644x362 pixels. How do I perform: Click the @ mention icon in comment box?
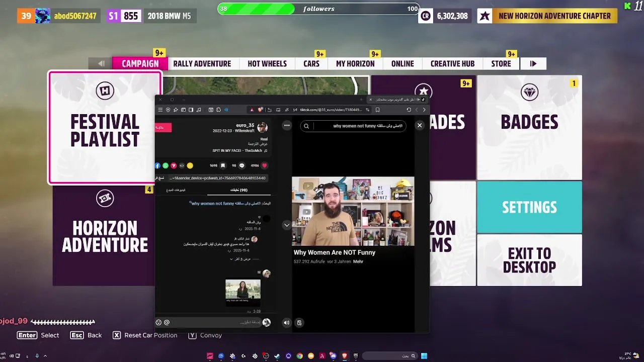pos(167,322)
